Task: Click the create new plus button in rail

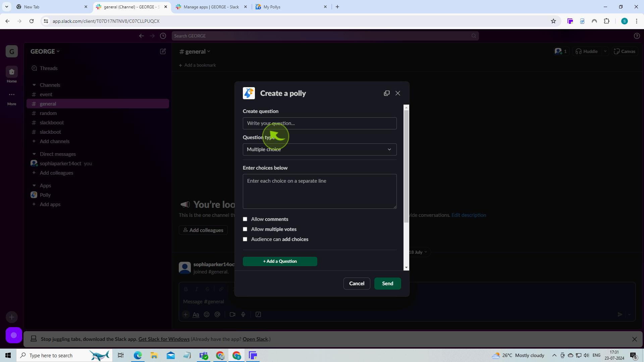Action: click(12, 317)
